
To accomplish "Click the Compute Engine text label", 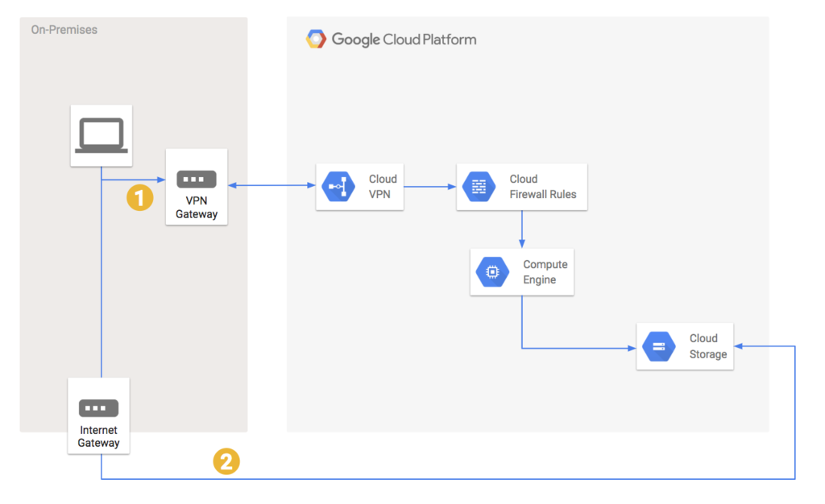I will [545, 271].
